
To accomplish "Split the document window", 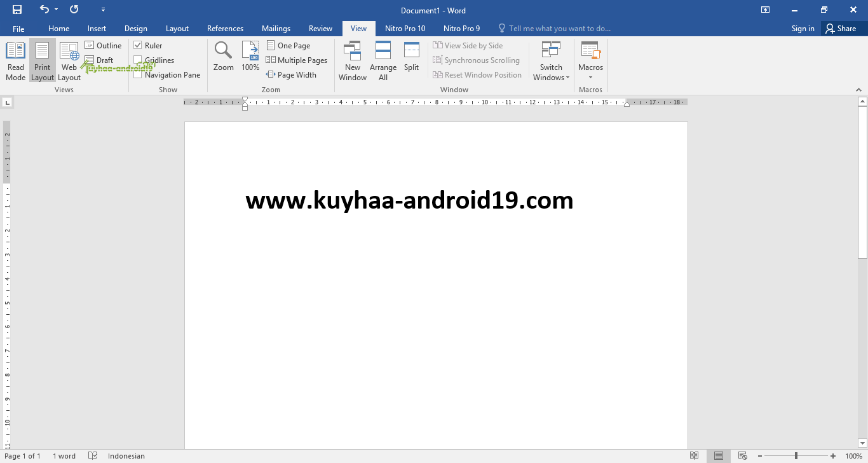I will (412, 57).
